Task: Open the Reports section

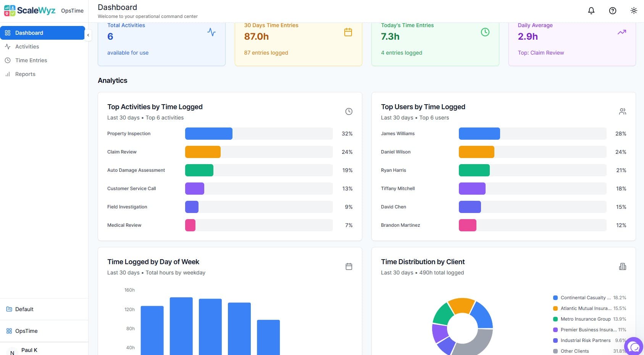Action: click(25, 74)
